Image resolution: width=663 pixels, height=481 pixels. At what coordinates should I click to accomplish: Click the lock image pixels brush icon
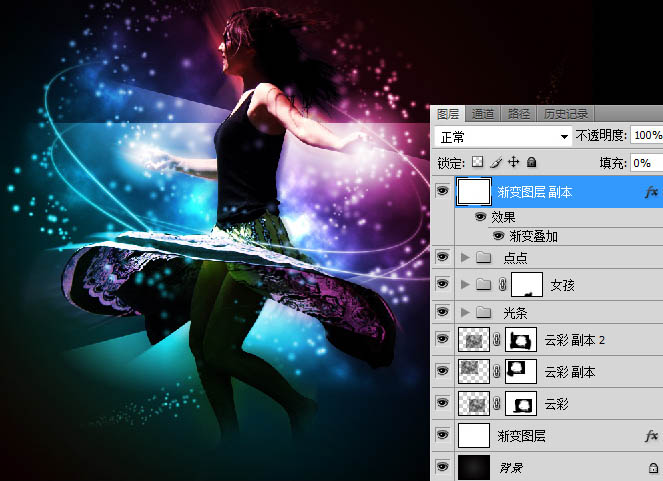[496, 161]
